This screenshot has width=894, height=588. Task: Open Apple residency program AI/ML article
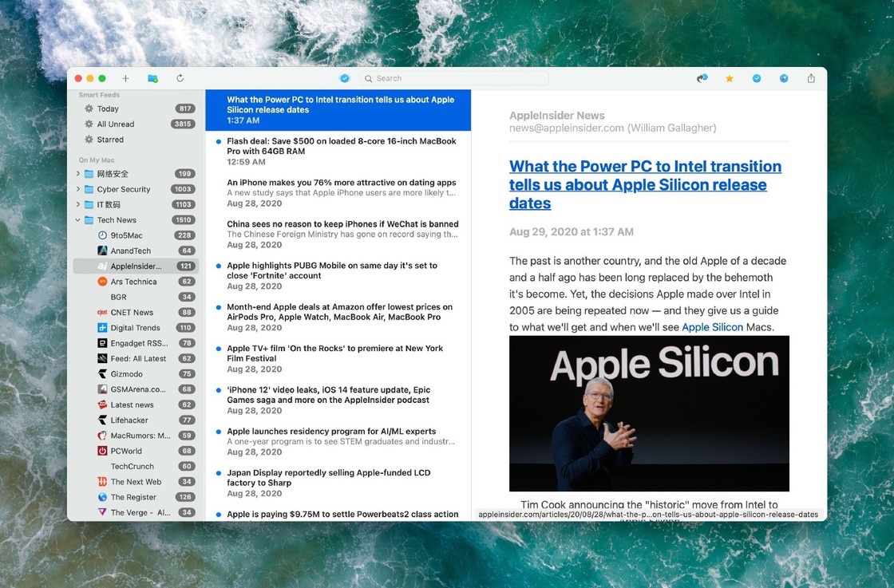tap(338, 441)
